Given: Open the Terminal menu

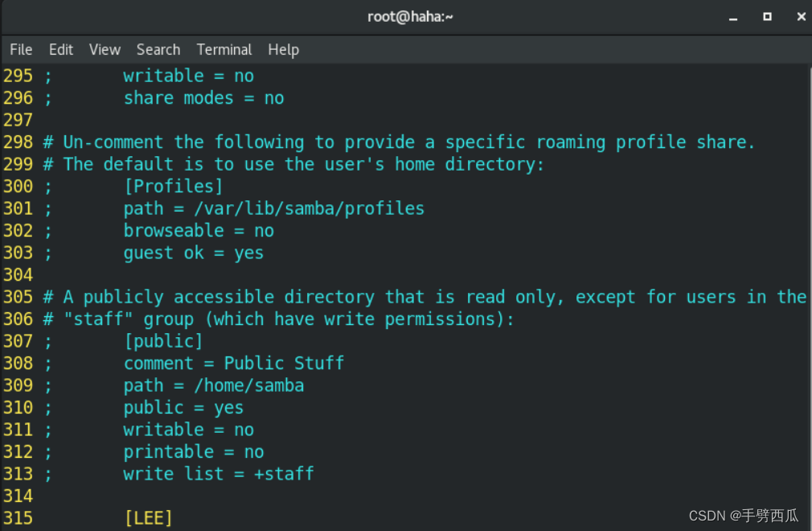Looking at the screenshot, I should pyautogui.click(x=224, y=50).
